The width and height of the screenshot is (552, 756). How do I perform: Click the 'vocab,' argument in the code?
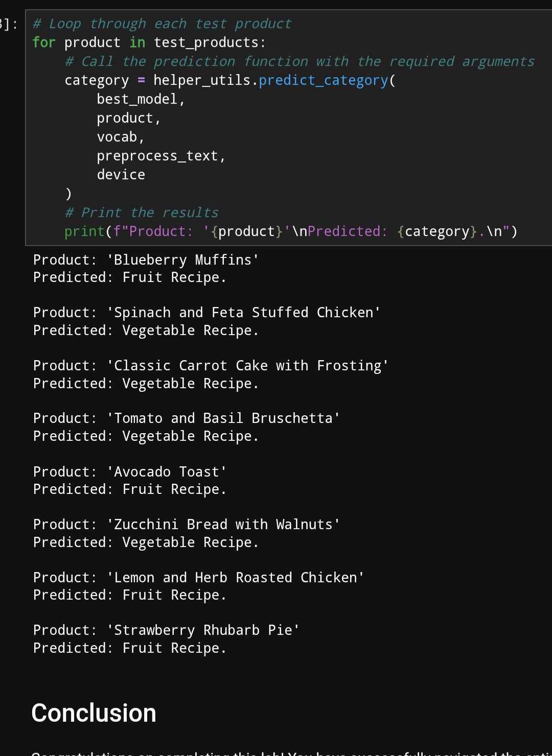click(121, 137)
